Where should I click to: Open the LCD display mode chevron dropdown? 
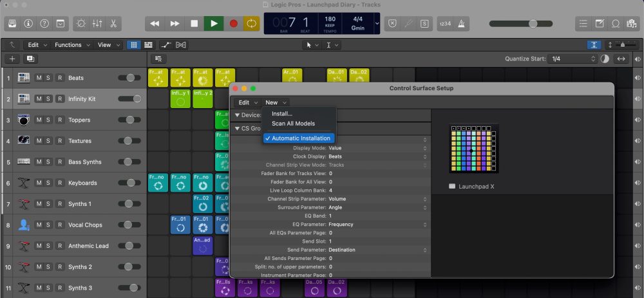377,23
